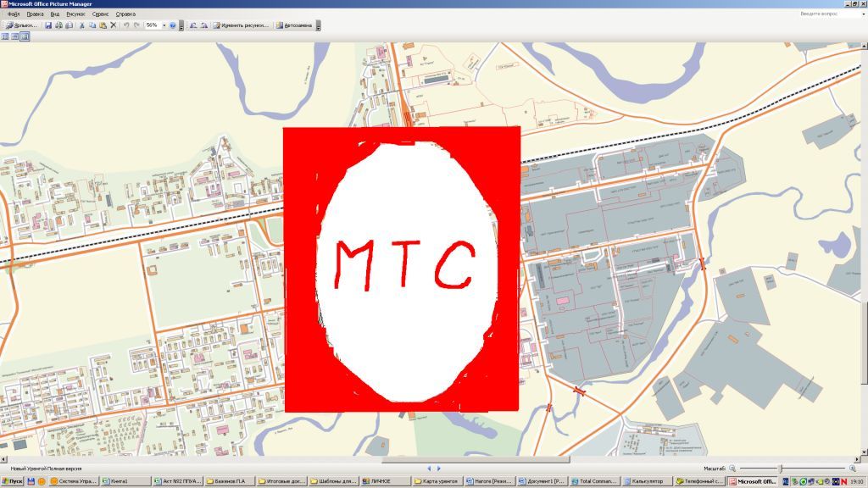
Task: Open the Пуск start menu
Action: click(12, 481)
